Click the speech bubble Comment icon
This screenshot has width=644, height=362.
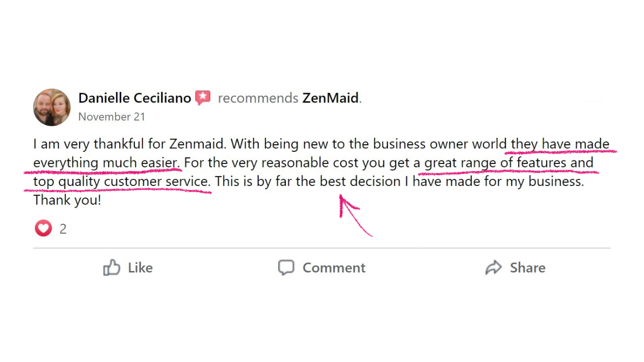(286, 267)
